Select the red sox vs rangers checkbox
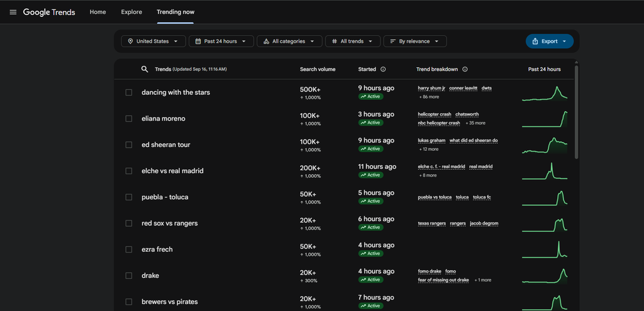644x311 pixels. pyautogui.click(x=128, y=223)
